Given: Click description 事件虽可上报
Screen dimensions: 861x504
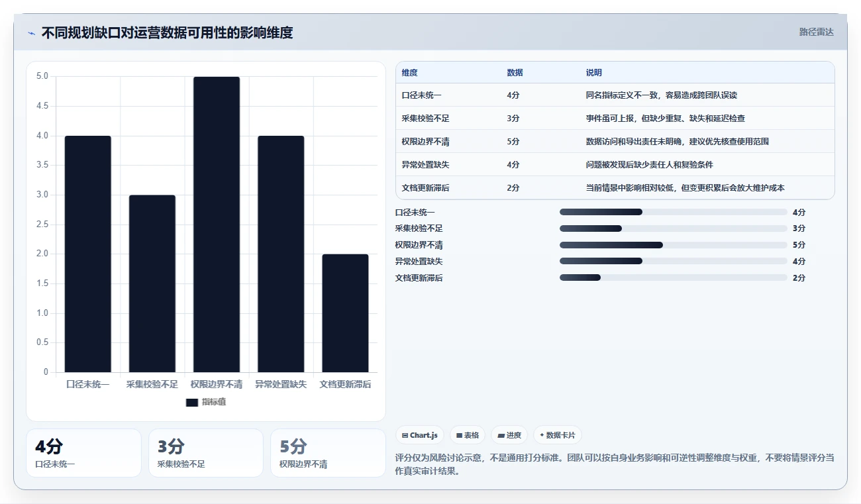Looking at the screenshot, I should coord(665,119).
